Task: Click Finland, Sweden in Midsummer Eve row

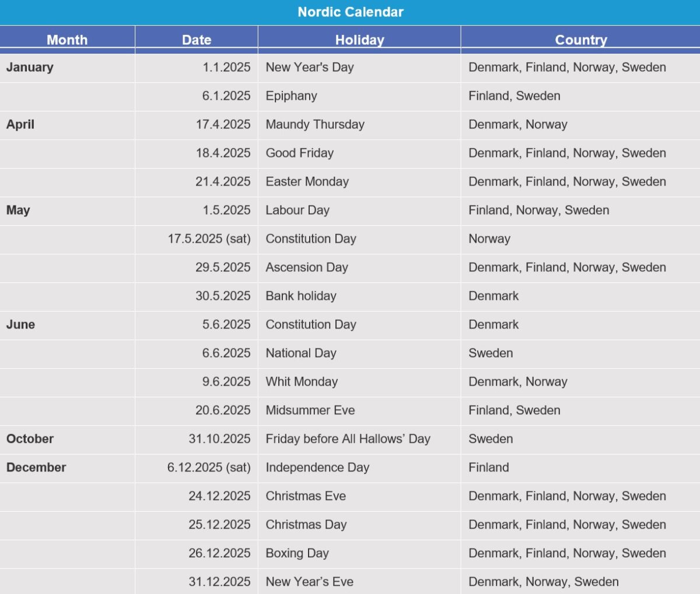Action: [514, 410]
